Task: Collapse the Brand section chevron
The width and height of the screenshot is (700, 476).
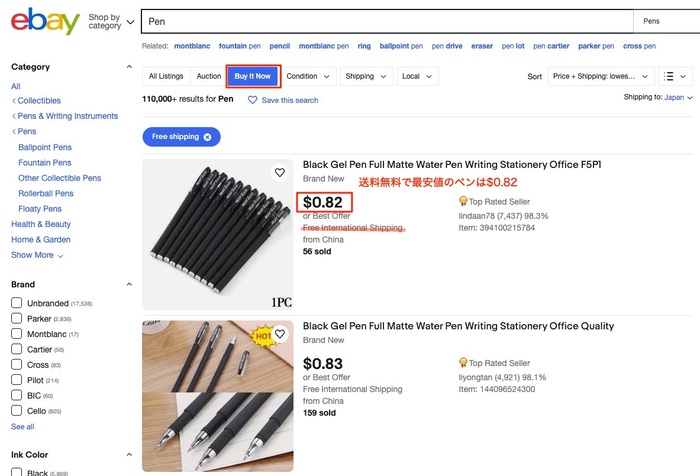Action: (130, 285)
